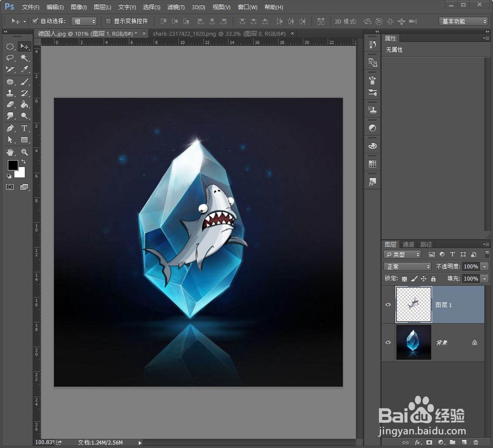
Task: Hide the 背景 layer visibility eye
Action: [388, 342]
